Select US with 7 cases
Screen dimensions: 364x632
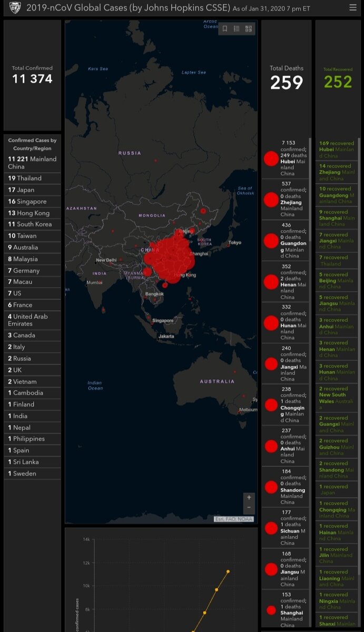[32, 293]
